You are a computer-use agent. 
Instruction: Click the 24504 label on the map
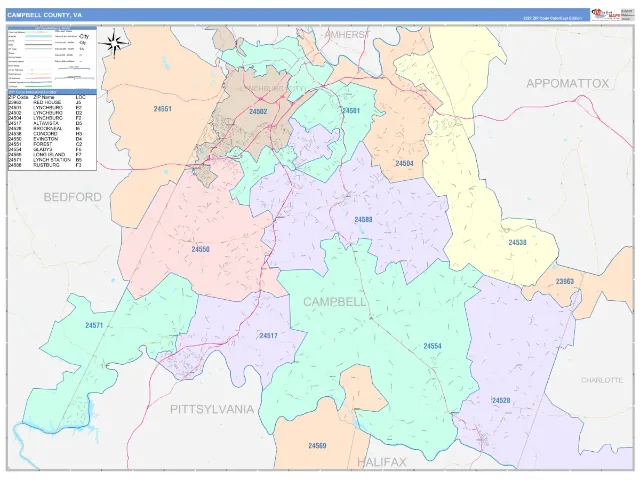pos(404,163)
